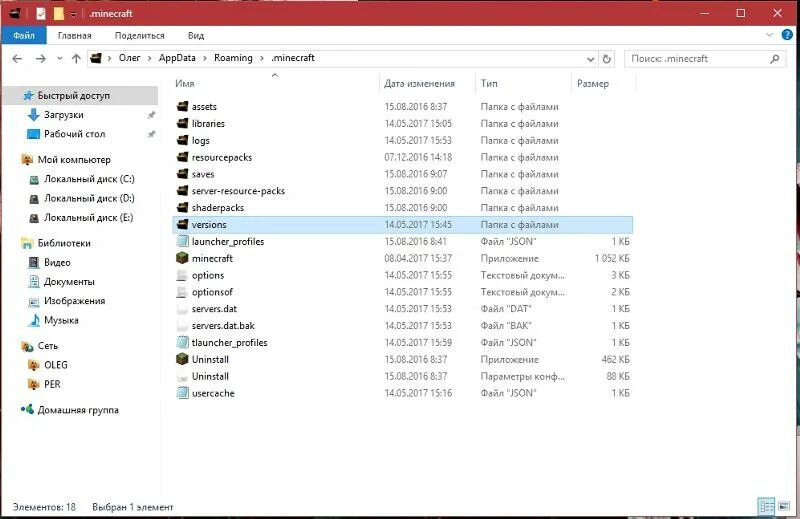Open the Вид ribbon tab

pyautogui.click(x=196, y=35)
